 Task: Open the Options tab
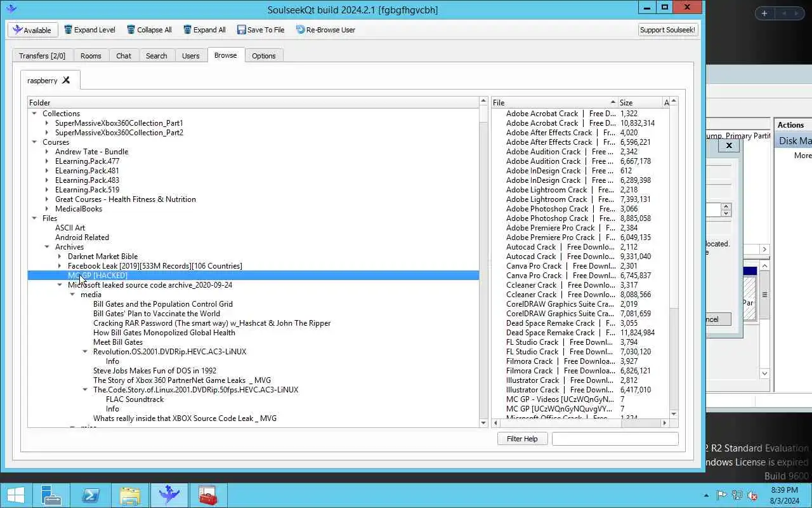point(264,56)
